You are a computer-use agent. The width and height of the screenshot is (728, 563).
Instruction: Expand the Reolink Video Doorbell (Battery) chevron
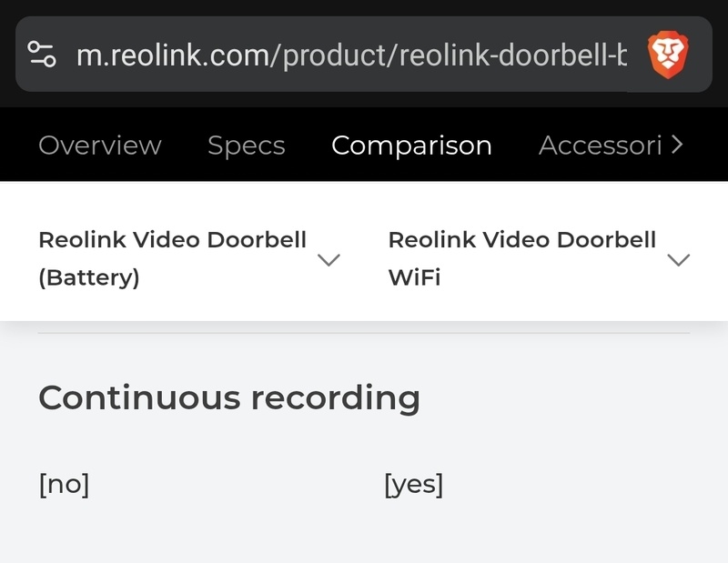pos(328,260)
